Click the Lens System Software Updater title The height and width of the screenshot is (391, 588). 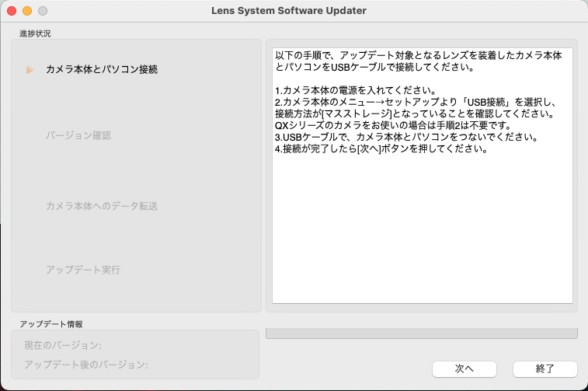click(289, 11)
